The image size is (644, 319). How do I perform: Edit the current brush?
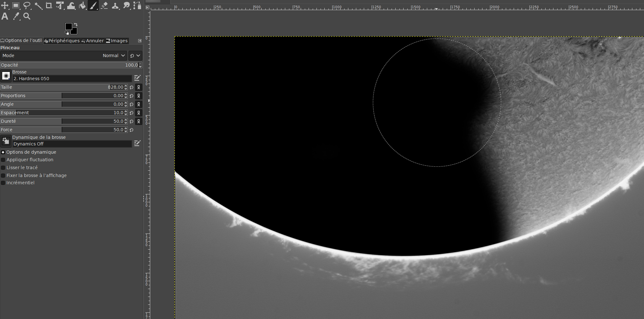(x=137, y=78)
